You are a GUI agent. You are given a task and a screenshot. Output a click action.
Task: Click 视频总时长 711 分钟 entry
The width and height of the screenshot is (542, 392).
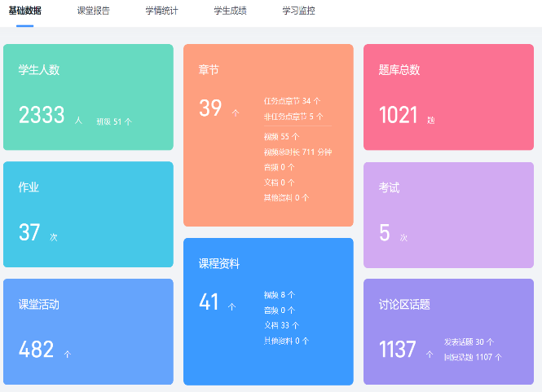297,152
